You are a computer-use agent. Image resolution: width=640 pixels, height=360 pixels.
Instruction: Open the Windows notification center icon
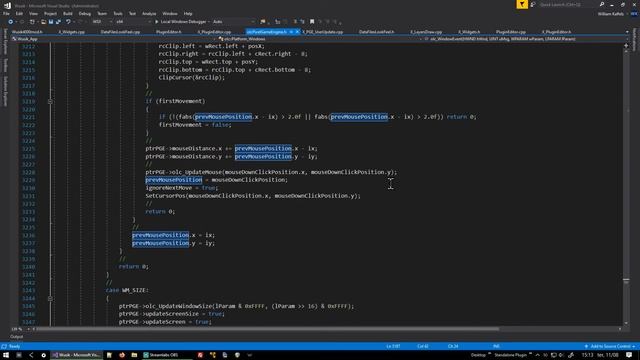coord(629,355)
